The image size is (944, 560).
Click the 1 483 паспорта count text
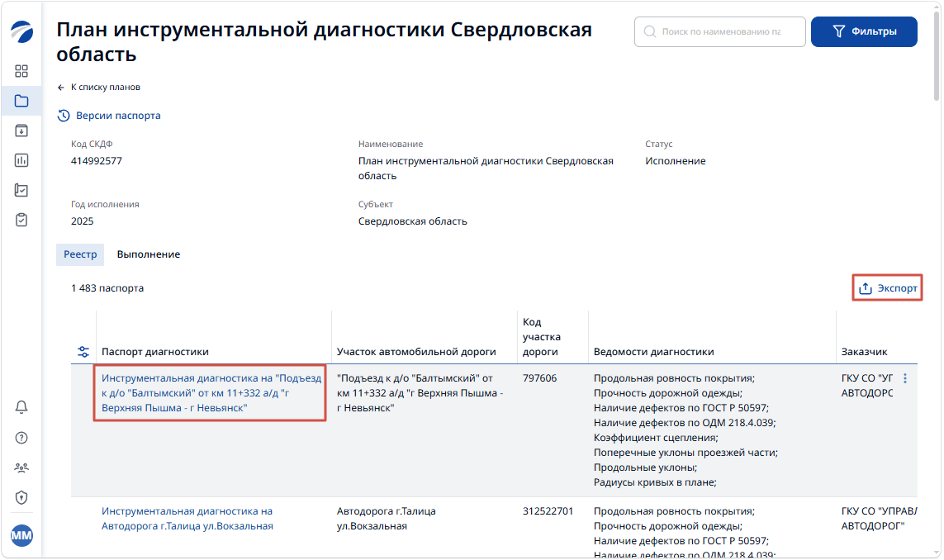click(x=107, y=287)
